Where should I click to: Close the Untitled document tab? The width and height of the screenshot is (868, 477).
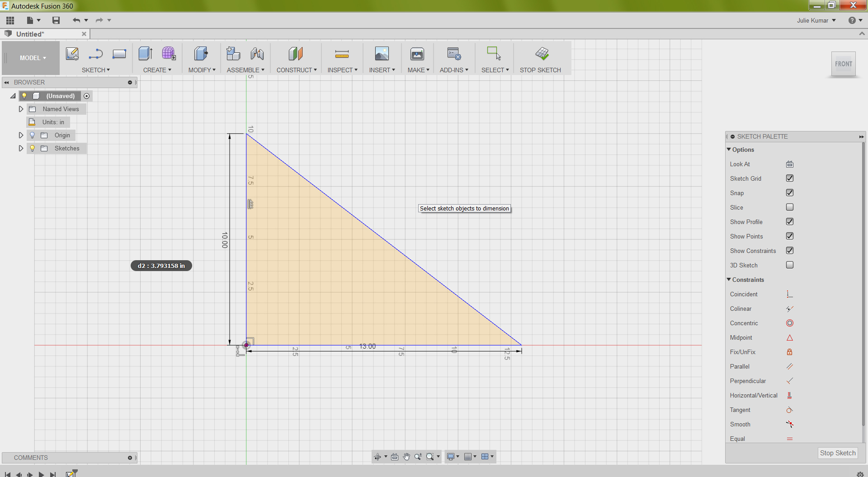84,34
